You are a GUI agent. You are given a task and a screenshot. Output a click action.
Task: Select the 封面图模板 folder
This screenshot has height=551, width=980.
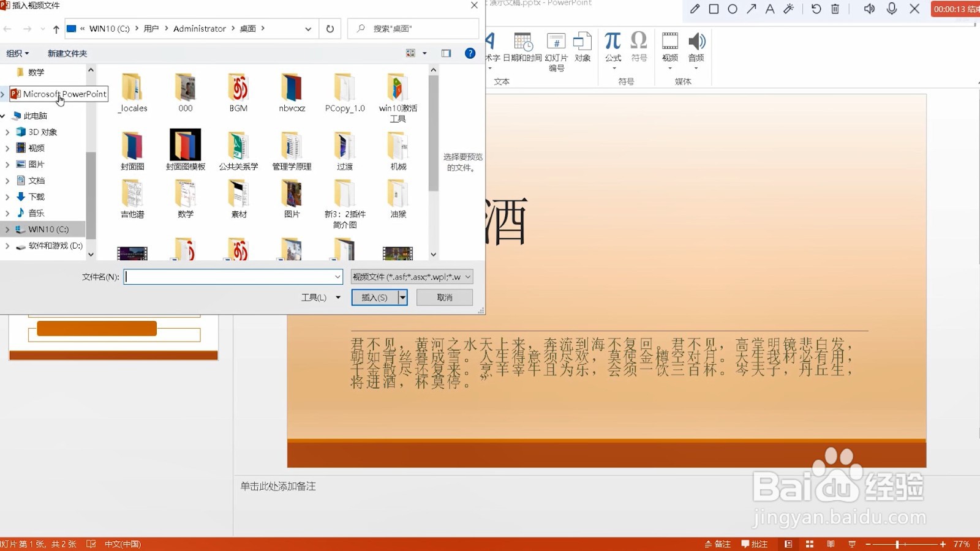click(186, 150)
